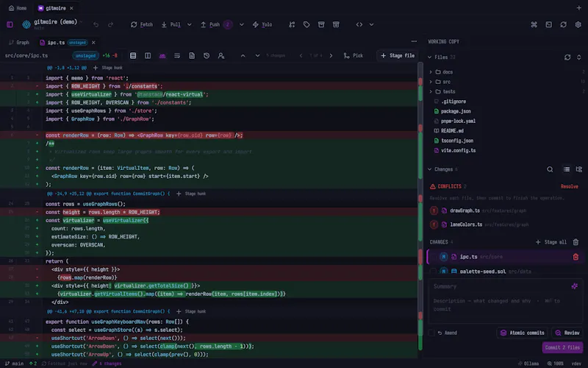Toggle the purple word-diff highlight icon
588x368 pixels.
[x=162, y=56]
